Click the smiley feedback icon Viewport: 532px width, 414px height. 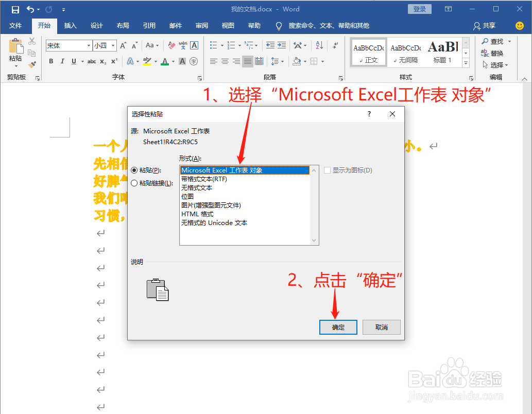(520, 25)
